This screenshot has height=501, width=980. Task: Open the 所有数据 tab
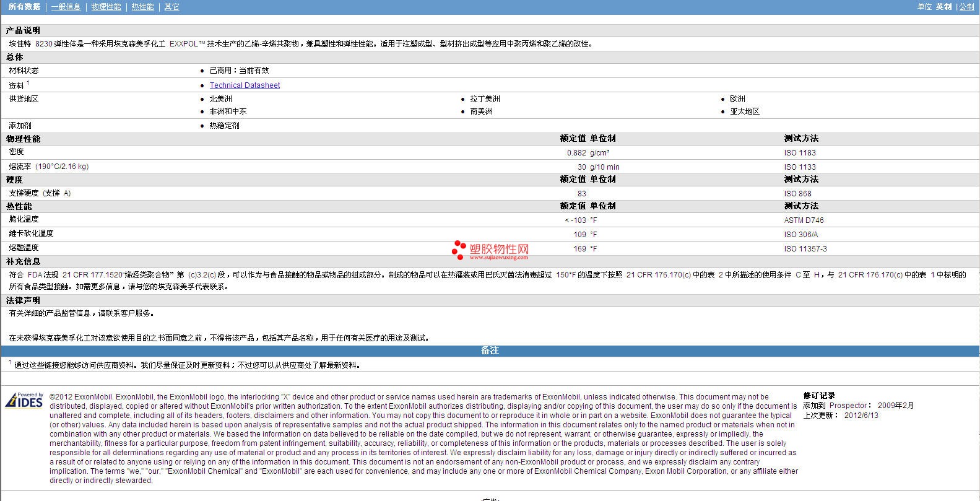[24, 7]
